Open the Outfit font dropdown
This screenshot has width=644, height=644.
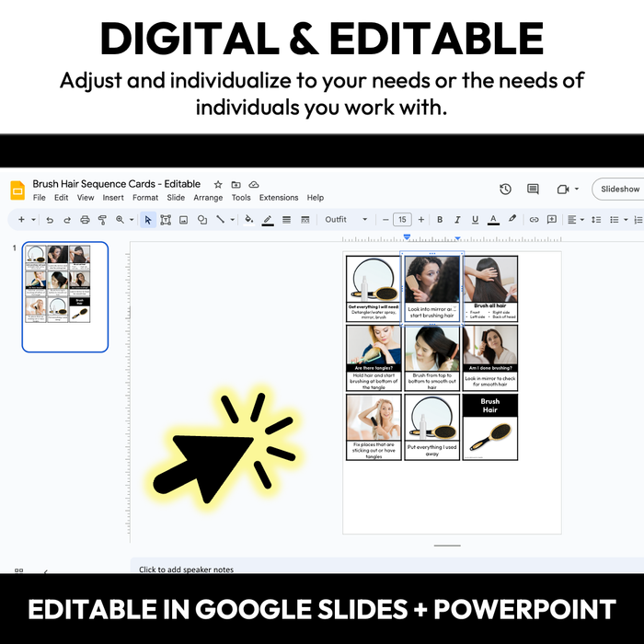point(345,220)
